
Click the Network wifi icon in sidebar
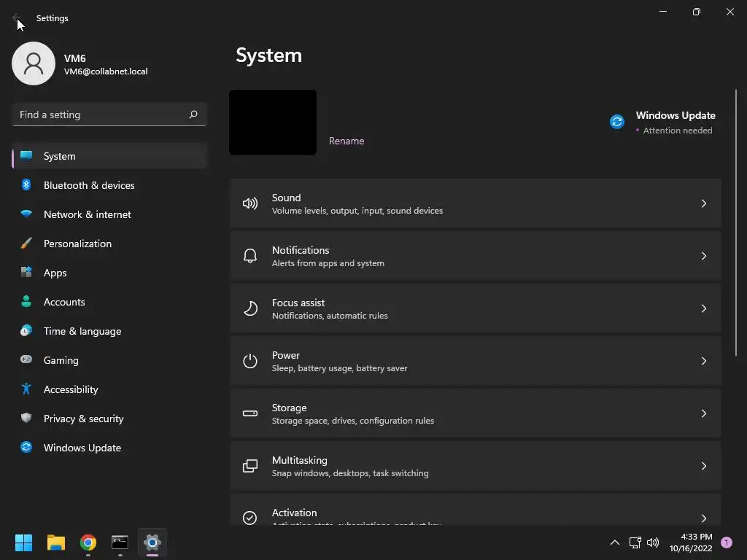point(26,214)
